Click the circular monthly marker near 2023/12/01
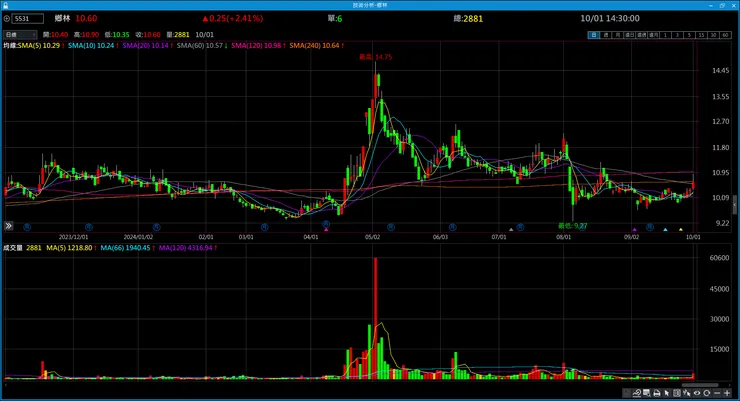740x401 pixels. click(89, 227)
